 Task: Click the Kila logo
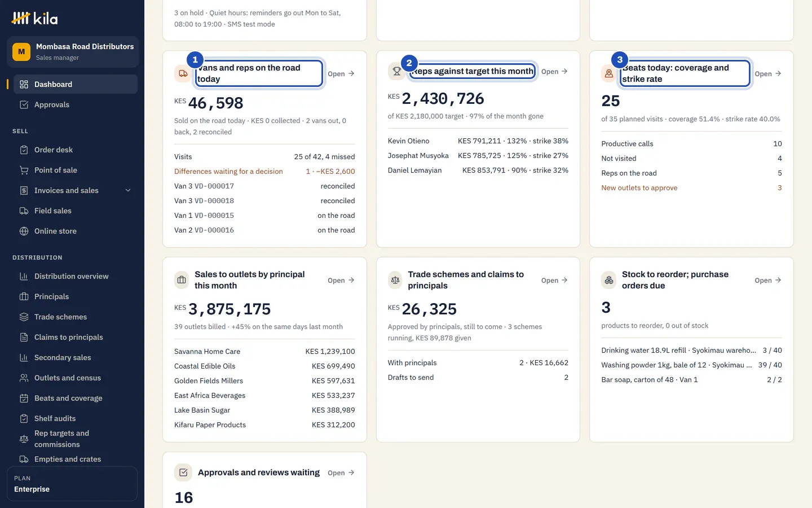(34, 19)
